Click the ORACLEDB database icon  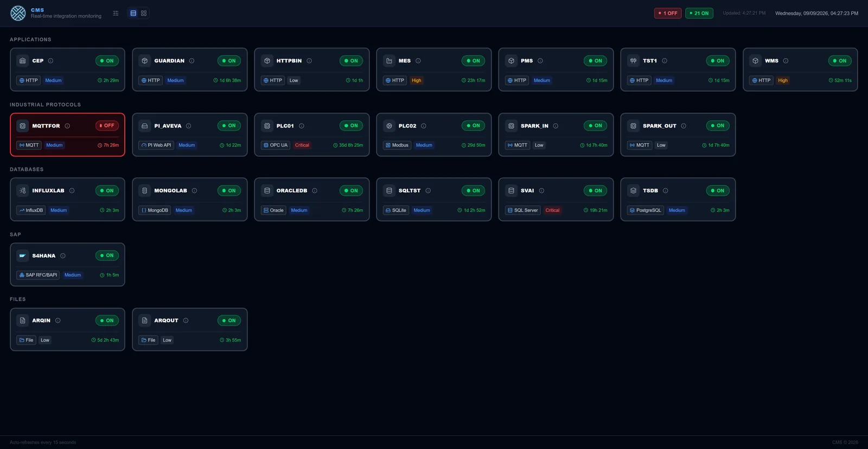click(x=267, y=191)
